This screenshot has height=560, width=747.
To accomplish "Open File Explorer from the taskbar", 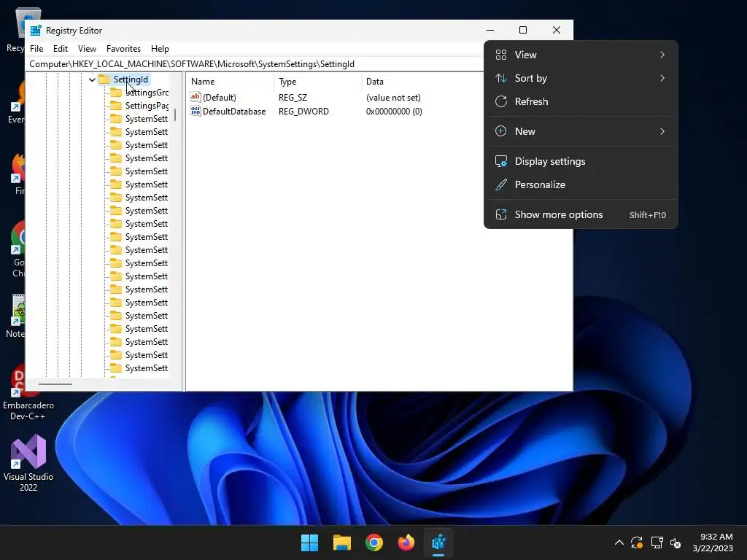I will coord(341,542).
